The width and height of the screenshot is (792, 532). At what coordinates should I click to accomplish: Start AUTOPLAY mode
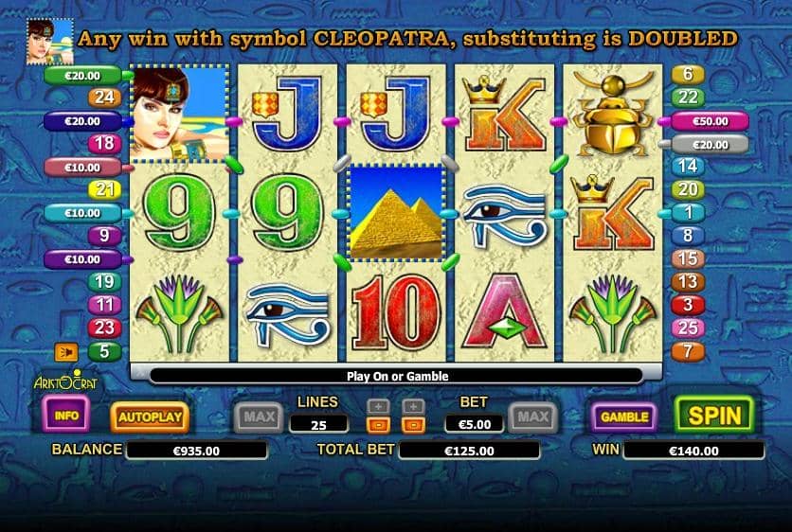pyautogui.click(x=150, y=417)
